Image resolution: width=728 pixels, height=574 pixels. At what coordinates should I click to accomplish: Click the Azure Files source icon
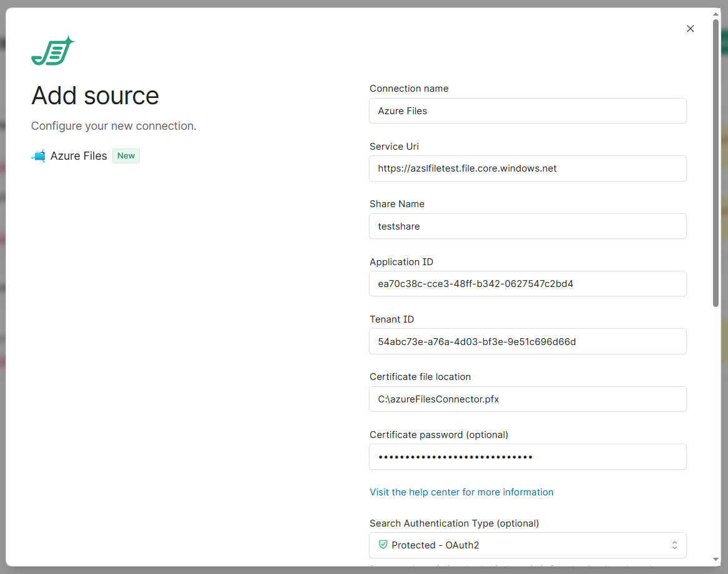[x=39, y=156]
